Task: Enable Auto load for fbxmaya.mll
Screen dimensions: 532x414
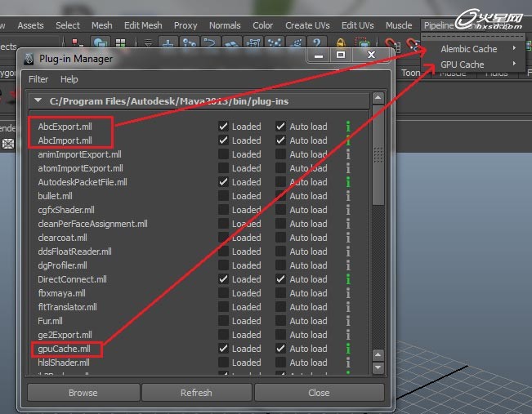Action: coord(280,293)
